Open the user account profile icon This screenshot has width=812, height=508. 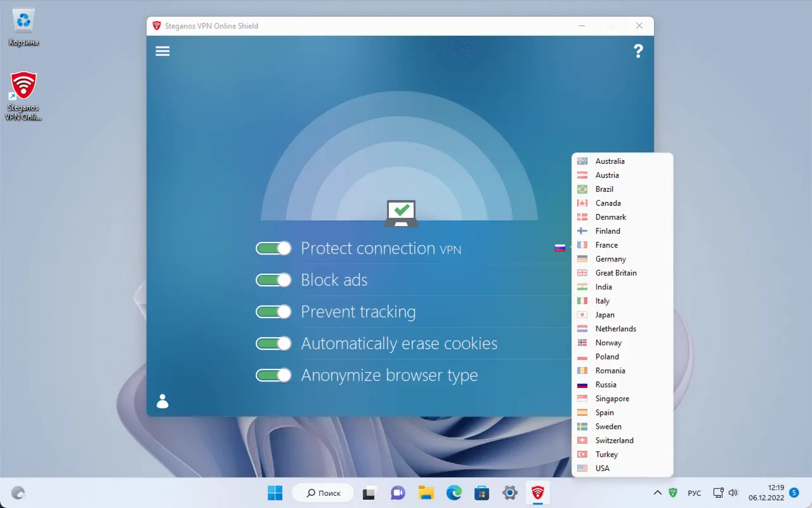162,401
